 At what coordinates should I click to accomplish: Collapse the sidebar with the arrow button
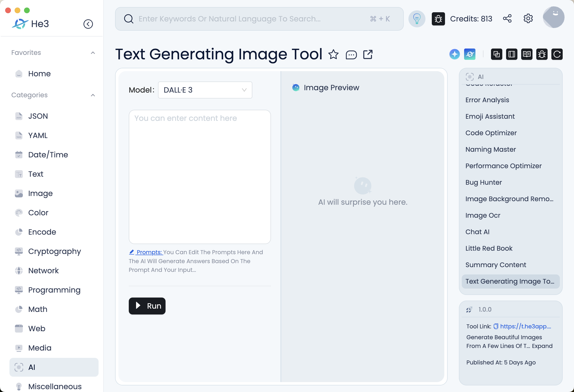88,24
